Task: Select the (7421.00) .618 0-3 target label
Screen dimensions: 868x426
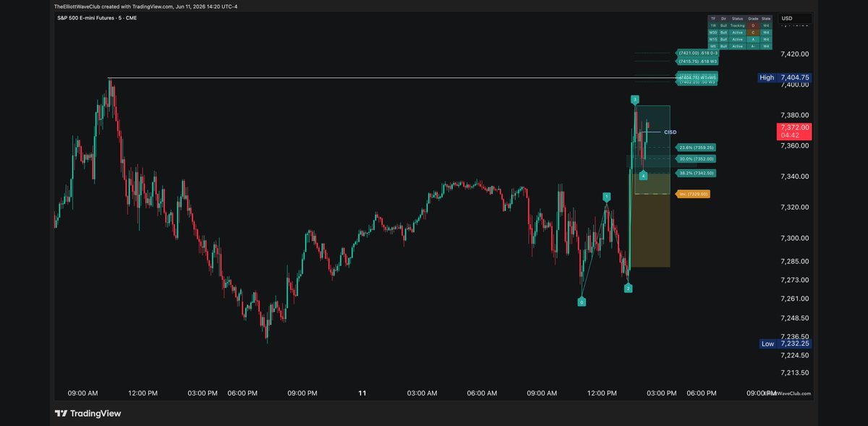Action: 698,53
